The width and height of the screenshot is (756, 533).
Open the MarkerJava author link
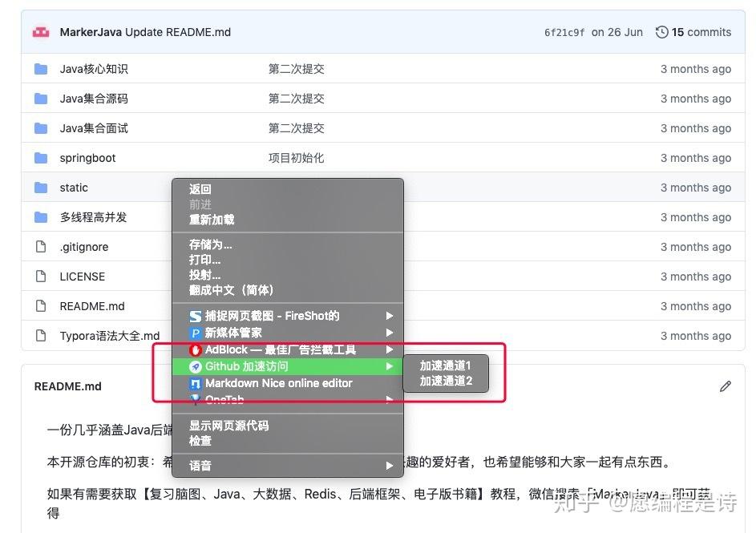click(x=91, y=32)
